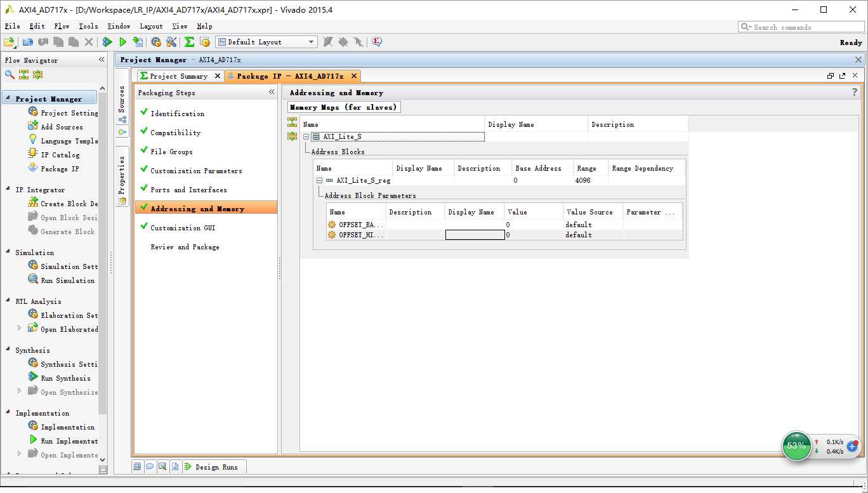Click the Open Project toolbar icon
Screen dimensions: 868x493
coord(10,42)
